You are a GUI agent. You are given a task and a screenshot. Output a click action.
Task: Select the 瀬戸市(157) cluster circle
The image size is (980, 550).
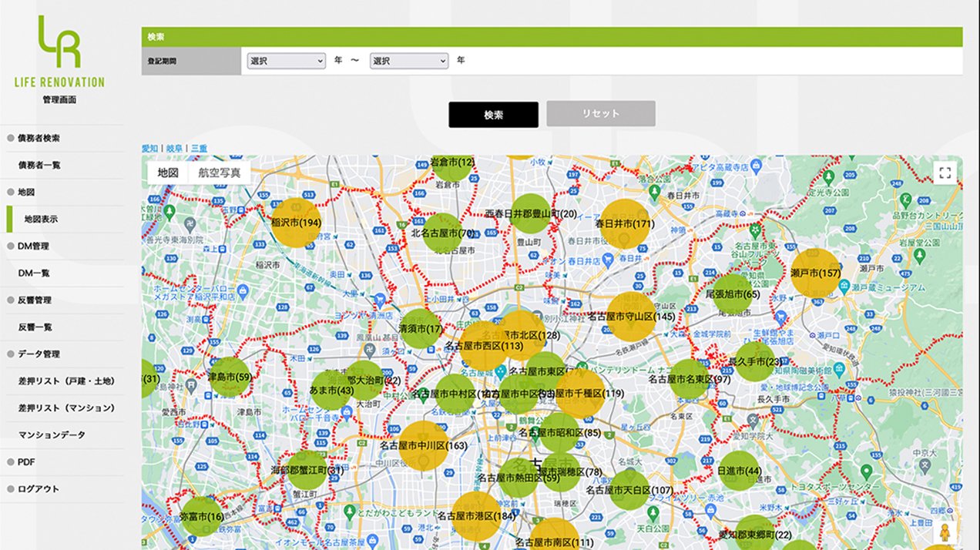pyautogui.click(x=815, y=273)
